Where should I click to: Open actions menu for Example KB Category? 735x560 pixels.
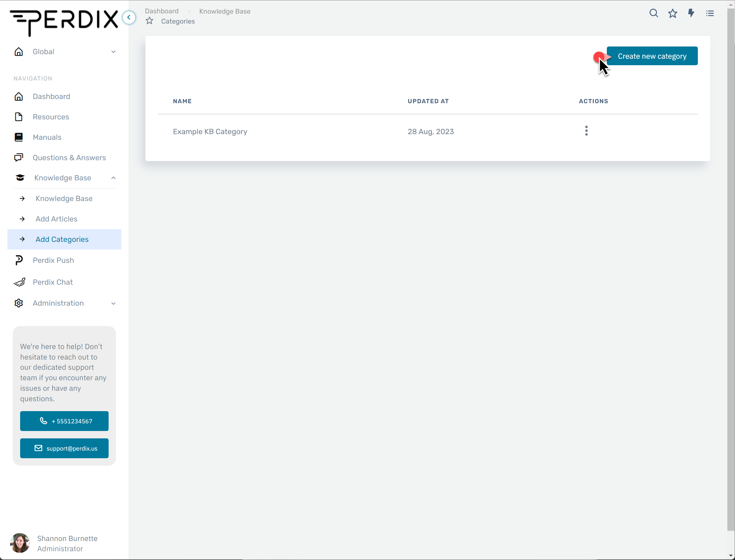(x=586, y=131)
